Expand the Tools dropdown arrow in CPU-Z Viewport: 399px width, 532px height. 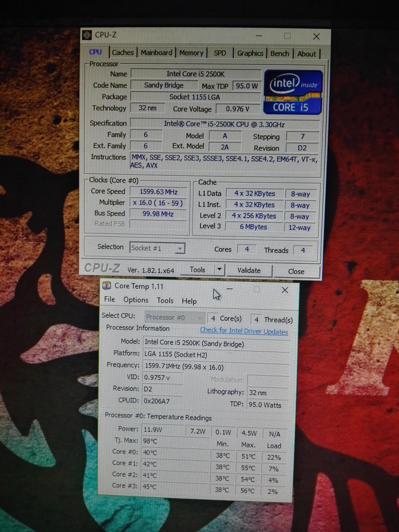(x=219, y=270)
